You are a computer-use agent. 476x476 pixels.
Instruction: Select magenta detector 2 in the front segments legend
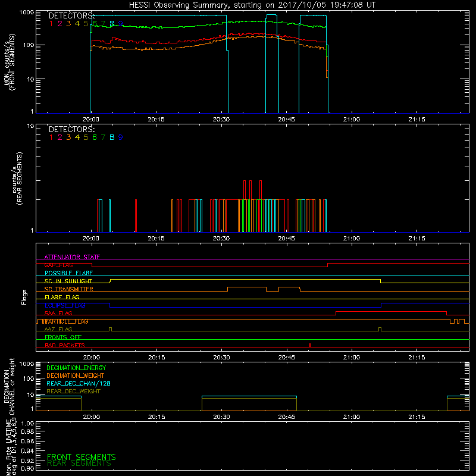[60, 24]
